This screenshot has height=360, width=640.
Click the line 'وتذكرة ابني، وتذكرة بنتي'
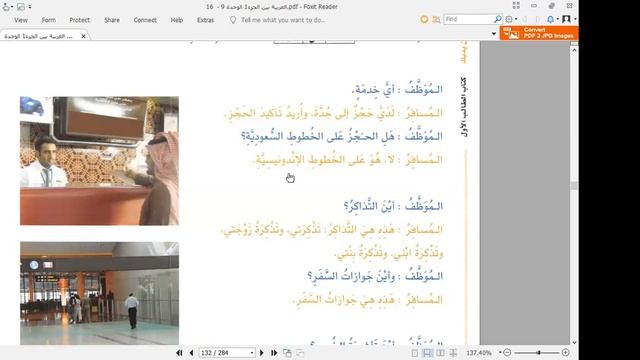[x=389, y=253]
